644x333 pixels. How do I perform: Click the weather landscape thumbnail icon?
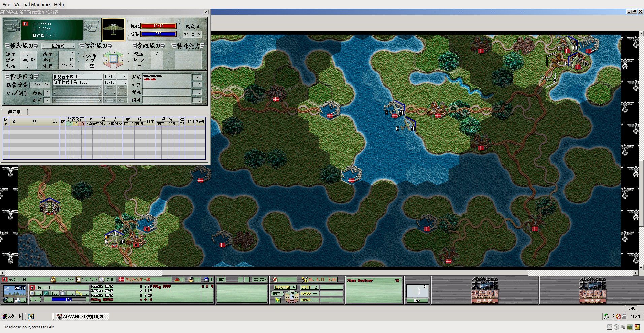[x=14, y=291]
